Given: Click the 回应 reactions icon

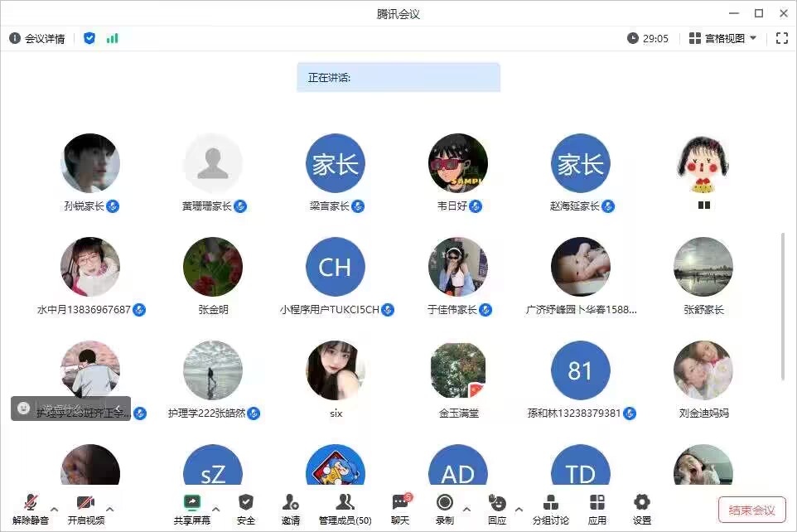Looking at the screenshot, I should point(497,509).
